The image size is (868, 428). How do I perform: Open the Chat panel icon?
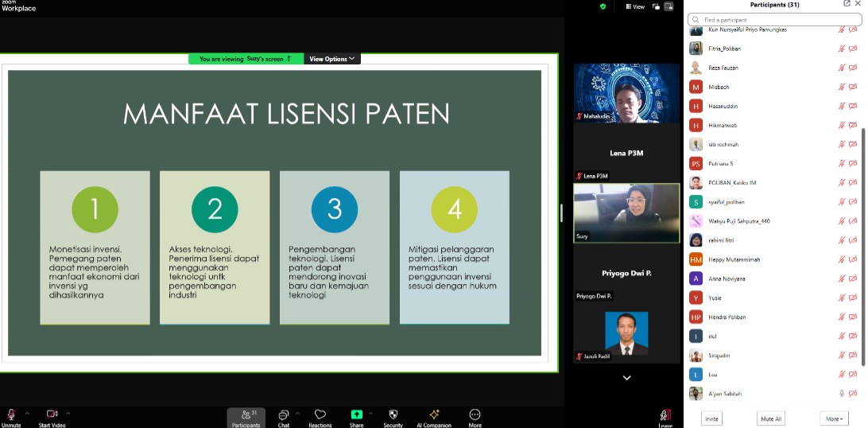tap(284, 414)
